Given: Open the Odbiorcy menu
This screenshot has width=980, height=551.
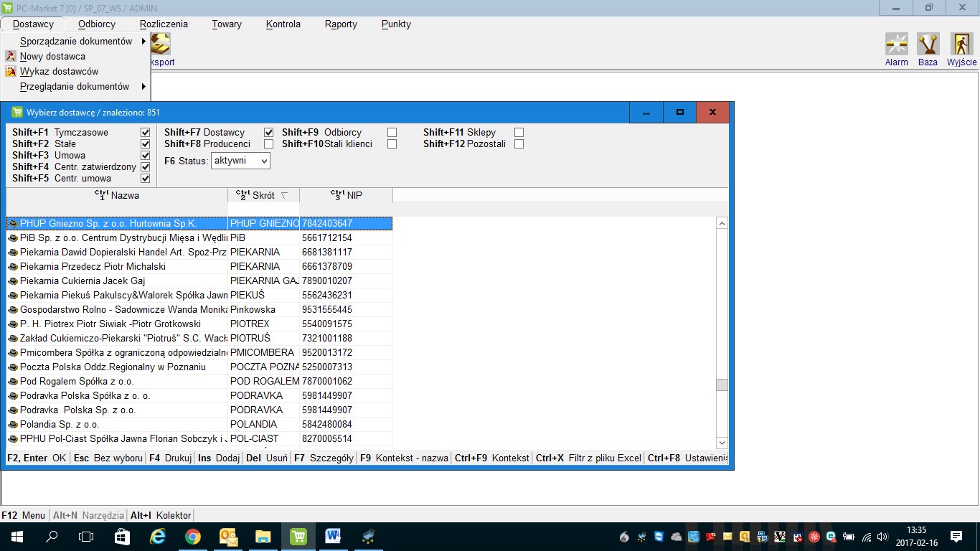Looking at the screenshot, I should (x=97, y=24).
